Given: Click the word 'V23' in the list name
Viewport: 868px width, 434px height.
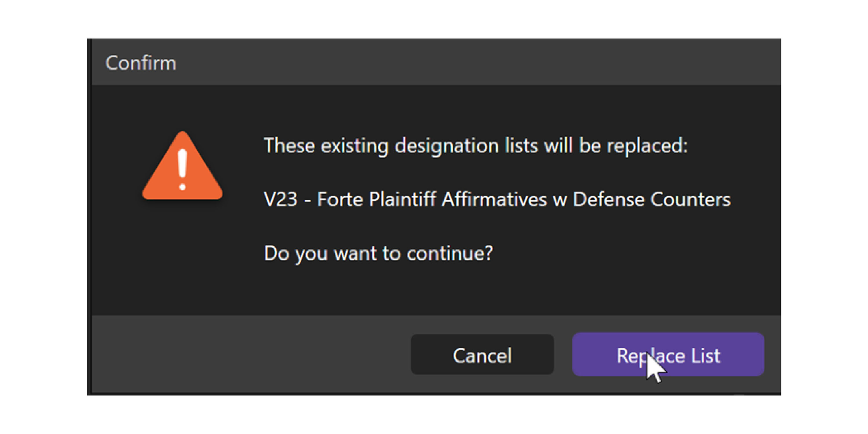Looking at the screenshot, I should [280, 199].
